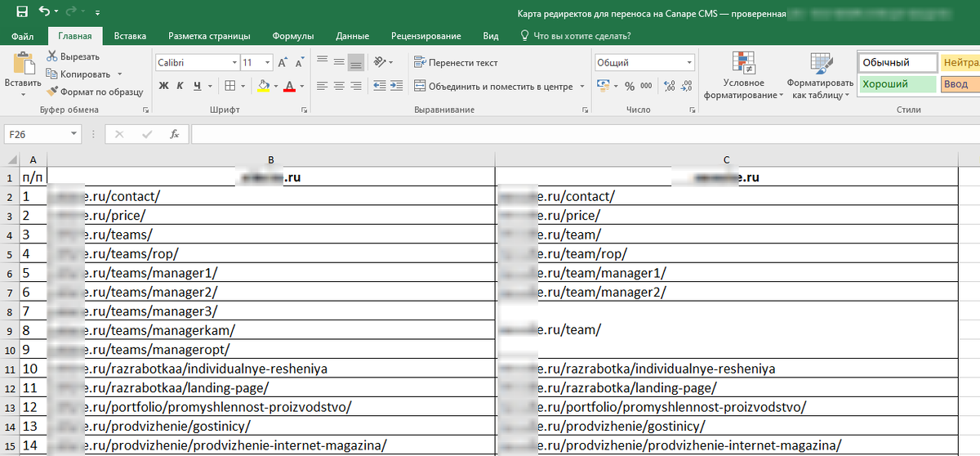Toggle underline Ч formatting

pos(196,86)
